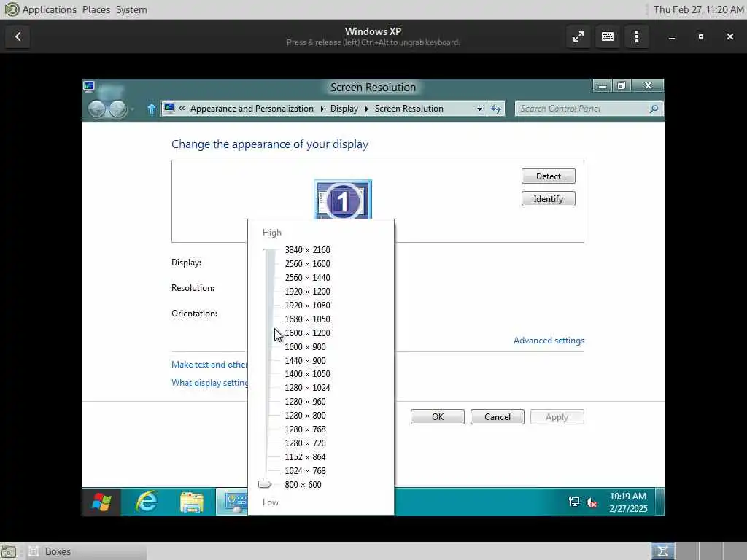
Task: Click the 1280 × 960 resolution label
Action: 306,402
